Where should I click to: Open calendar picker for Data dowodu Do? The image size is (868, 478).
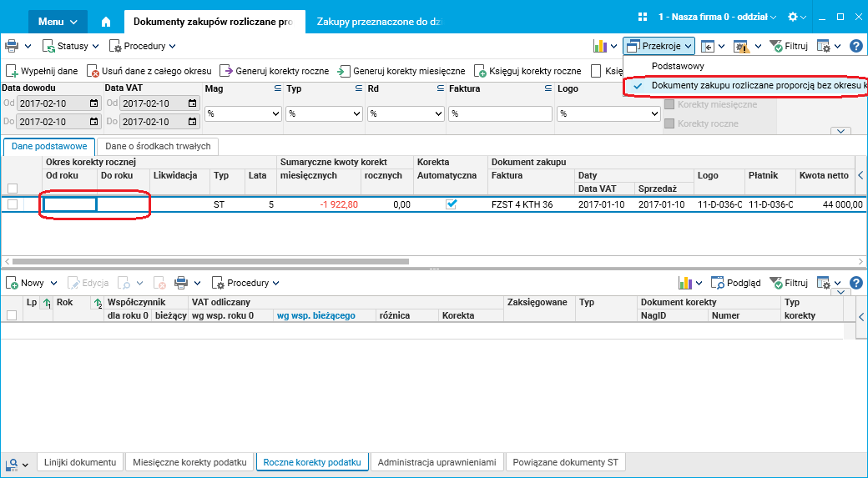coord(94,122)
